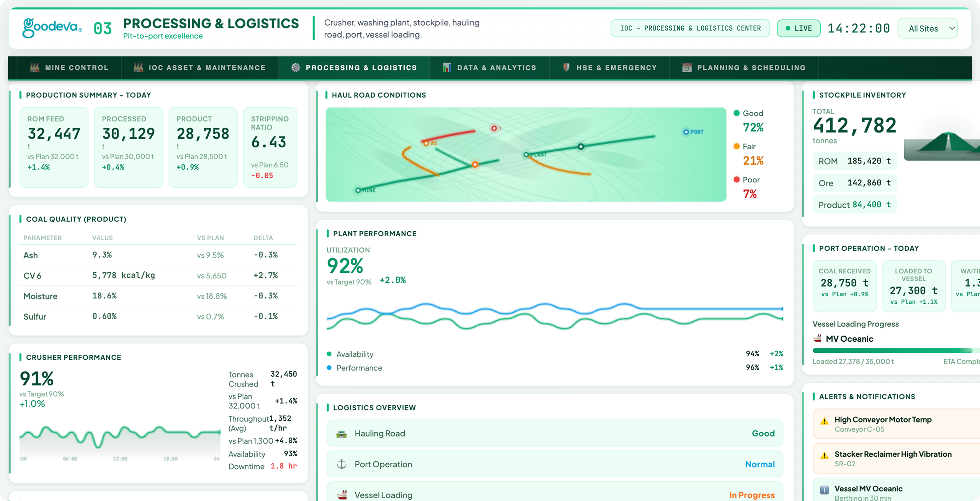Click the All Sites dropdown chevron
Image resolution: width=980 pixels, height=501 pixels.
pyautogui.click(x=952, y=28)
